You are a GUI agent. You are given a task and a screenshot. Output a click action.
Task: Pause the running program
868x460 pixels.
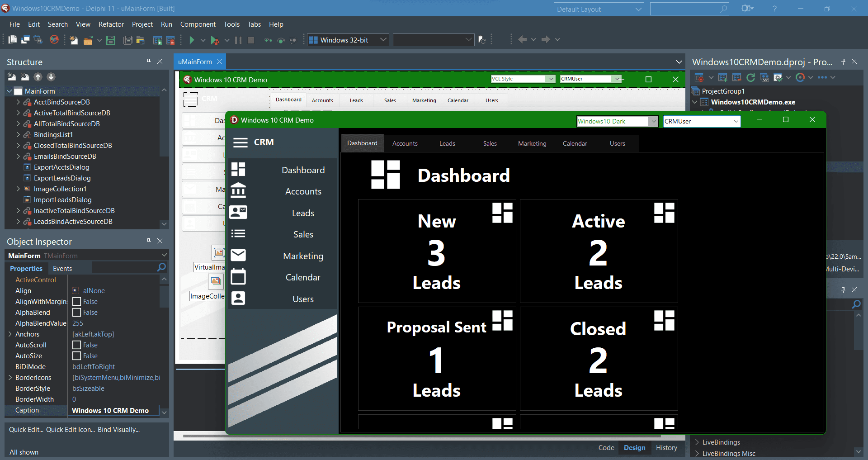tap(237, 40)
